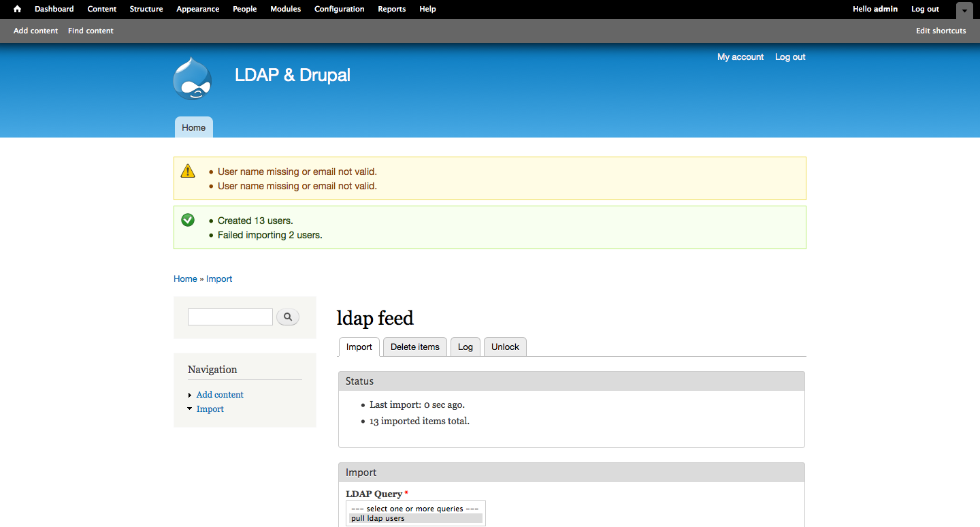The height and width of the screenshot is (527, 980).
Task: Click '13 imported items total.' text
Action: (419, 421)
